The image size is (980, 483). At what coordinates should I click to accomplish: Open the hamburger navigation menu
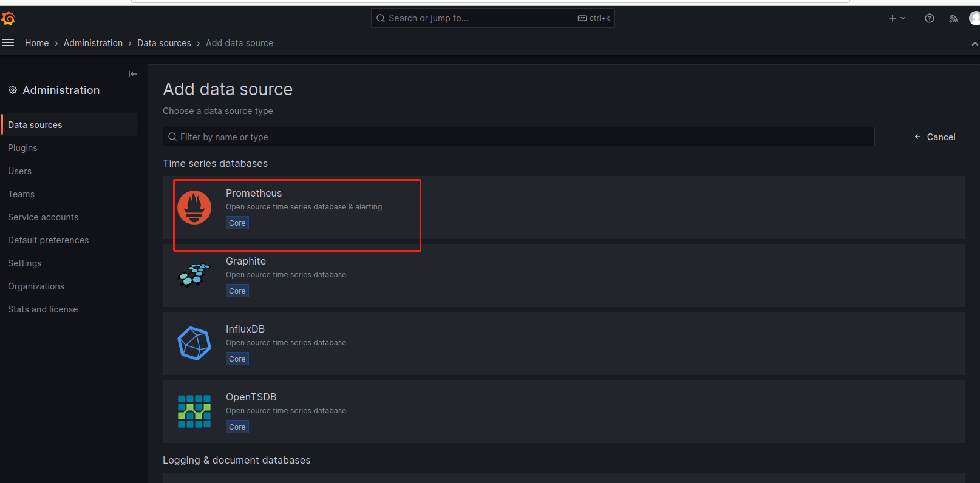click(8, 42)
